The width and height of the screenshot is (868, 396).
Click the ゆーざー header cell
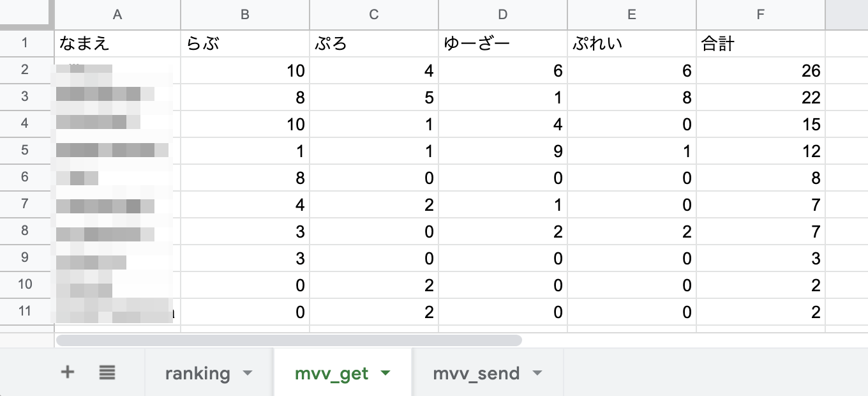pyautogui.click(x=503, y=43)
